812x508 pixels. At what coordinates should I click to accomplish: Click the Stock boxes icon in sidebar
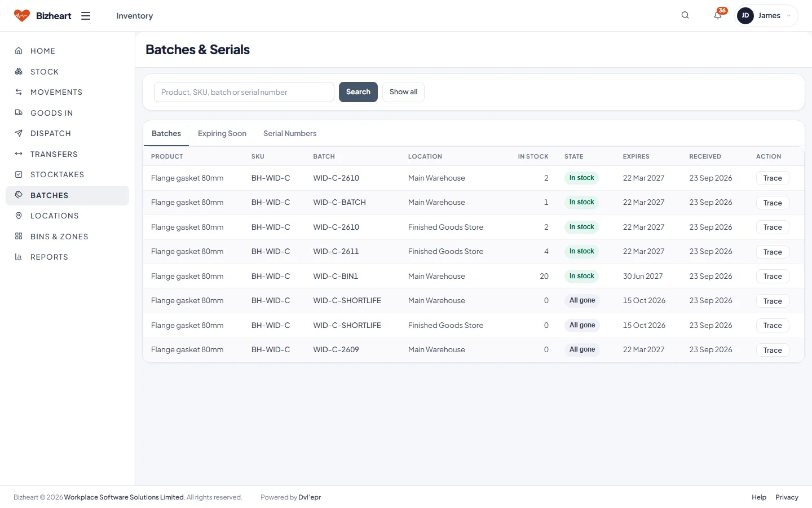[19, 72]
